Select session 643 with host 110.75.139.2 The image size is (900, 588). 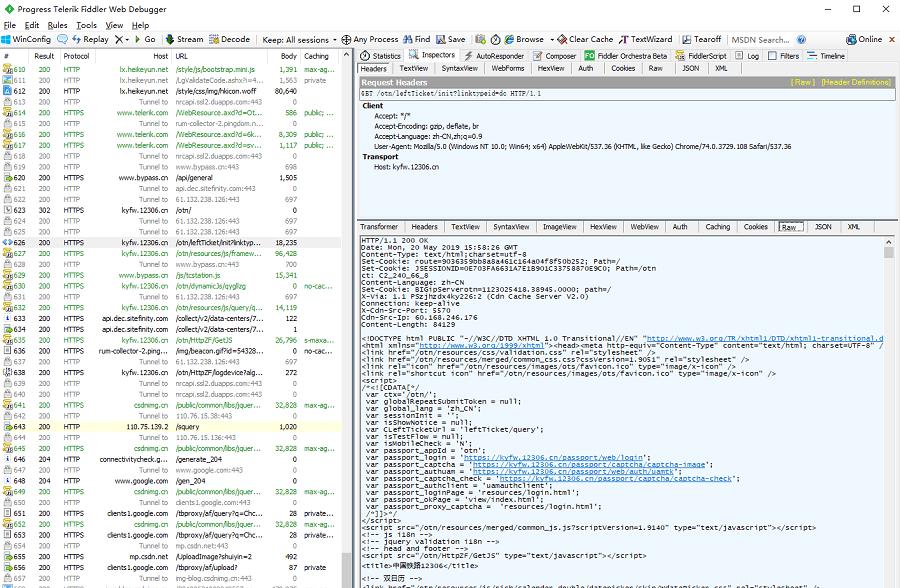click(x=171, y=427)
